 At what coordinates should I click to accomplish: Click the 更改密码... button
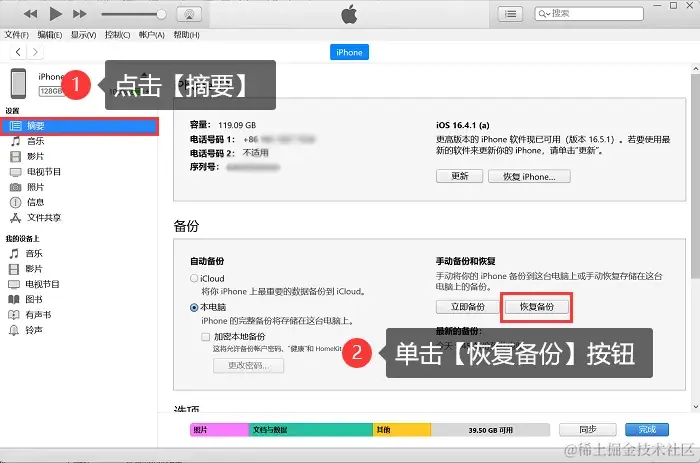coord(248,365)
